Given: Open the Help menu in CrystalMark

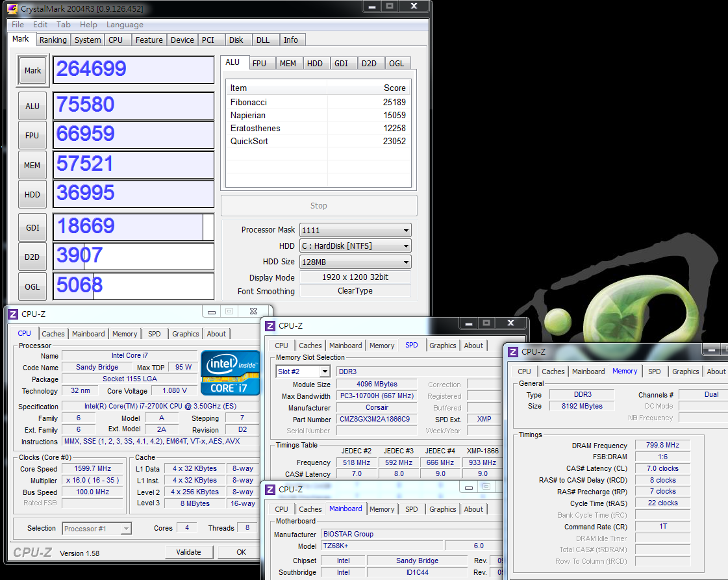Looking at the screenshot, I should coord(88,25).
